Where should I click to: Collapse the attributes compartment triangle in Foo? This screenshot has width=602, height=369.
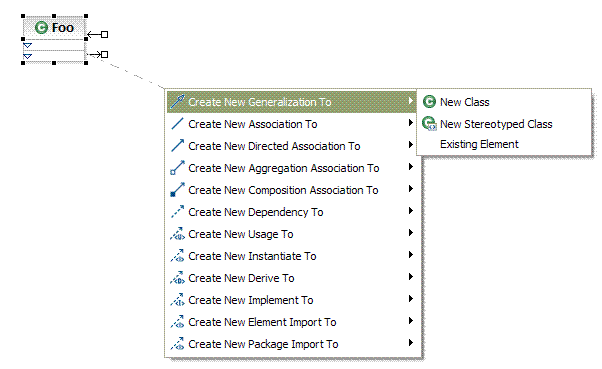tap(28, 46)
